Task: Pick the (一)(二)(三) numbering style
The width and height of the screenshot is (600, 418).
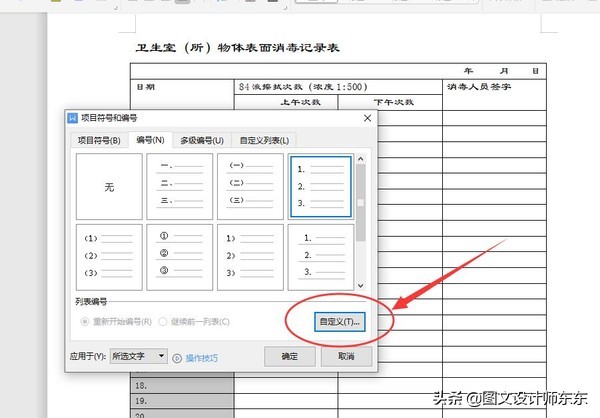Action: pyautogui.click(x=250, y=186)
